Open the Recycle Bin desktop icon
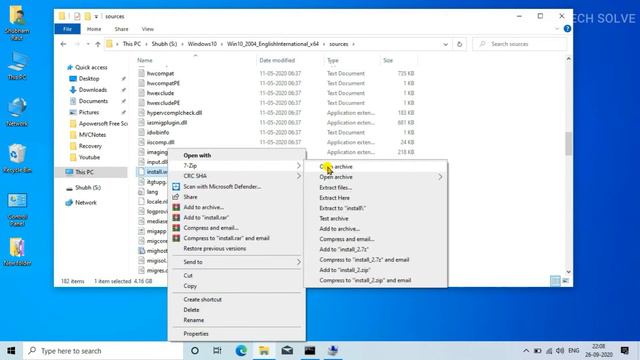This screenshot has height=360, width=640. [17, 158]
